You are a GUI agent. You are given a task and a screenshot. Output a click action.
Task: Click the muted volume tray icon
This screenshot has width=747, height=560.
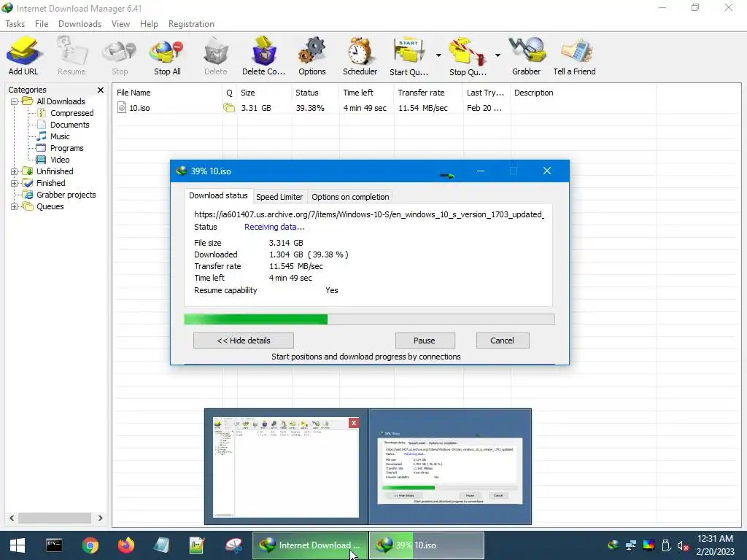click(683, 545)
